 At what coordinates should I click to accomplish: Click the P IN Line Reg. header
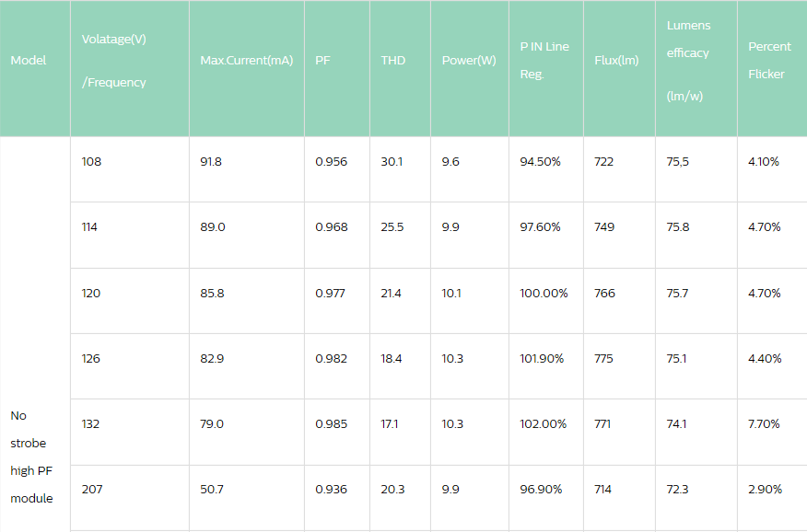coord(544,61)
